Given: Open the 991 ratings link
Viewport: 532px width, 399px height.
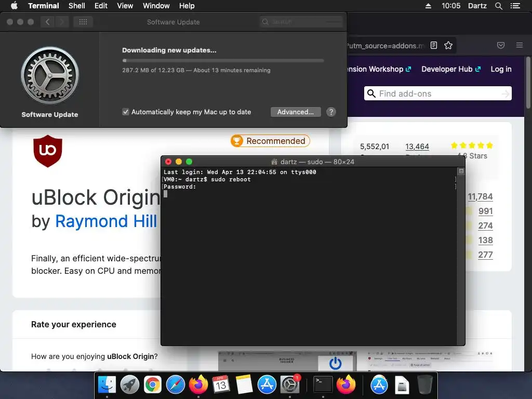Looking at the screenshot, I should (x=486, y=211).
